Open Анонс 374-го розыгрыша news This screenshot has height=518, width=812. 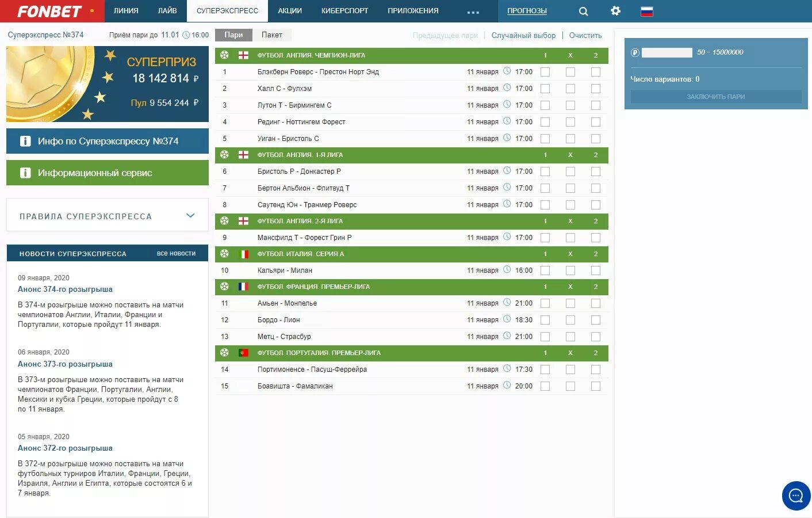65,290
